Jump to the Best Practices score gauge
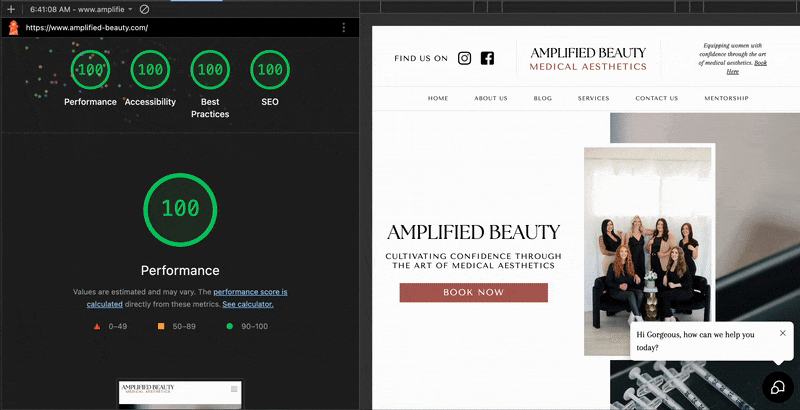This screenshot has width=800, height=410. click(210, 70)
